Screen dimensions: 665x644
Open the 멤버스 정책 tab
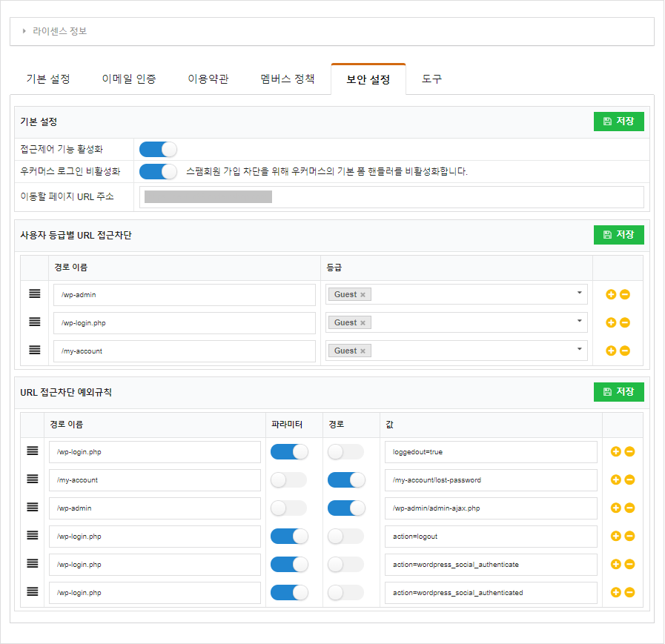coord(287,79)
